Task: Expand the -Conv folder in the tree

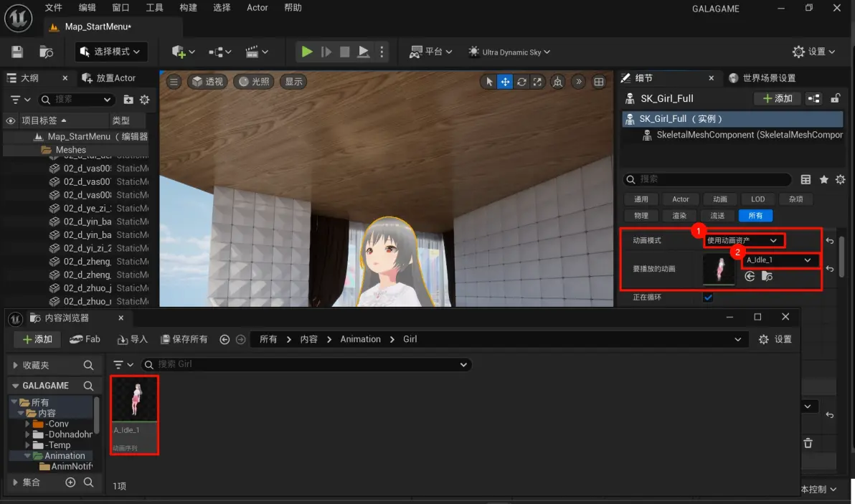Action: (x=27, y=424)
